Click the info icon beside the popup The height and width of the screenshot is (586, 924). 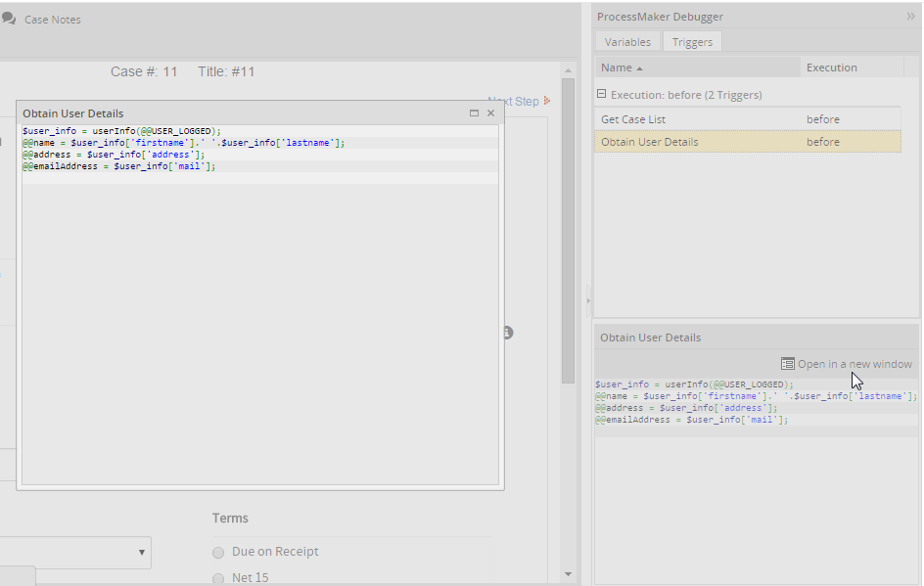pyautogui.click(x=508, y=333)
